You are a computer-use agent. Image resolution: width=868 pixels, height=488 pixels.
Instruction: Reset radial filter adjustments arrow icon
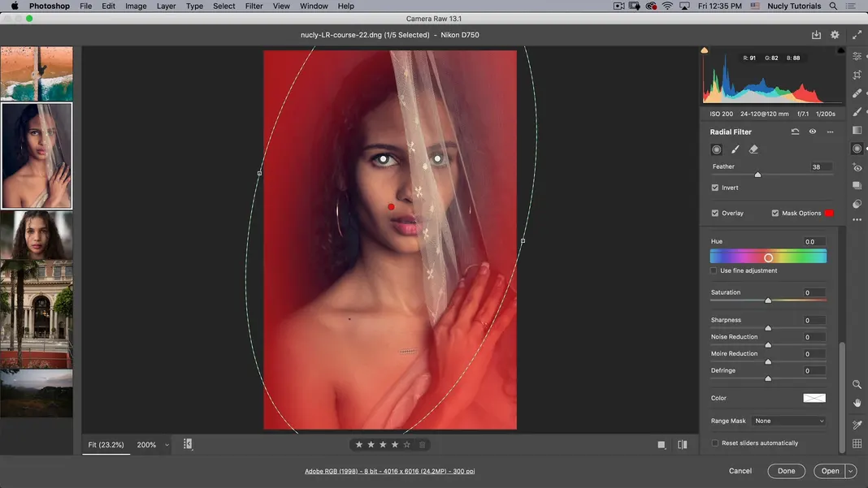[x=795, y=132]
